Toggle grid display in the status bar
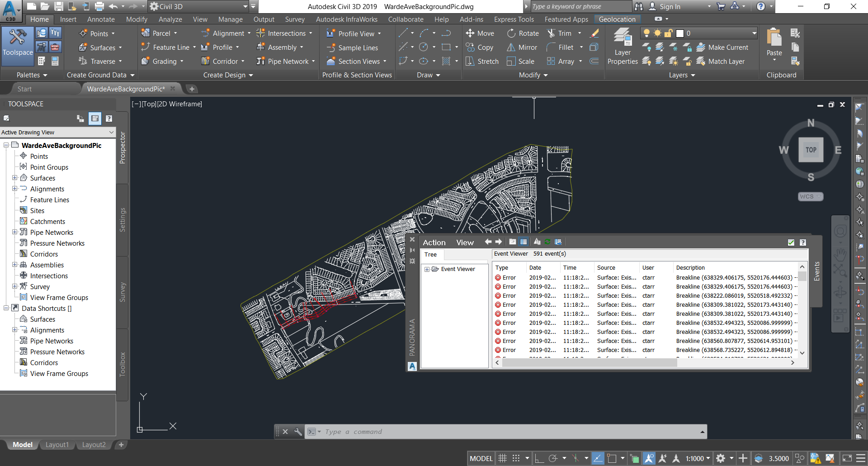Viewport: 868px width, 466px height. (x=503, y=458)
